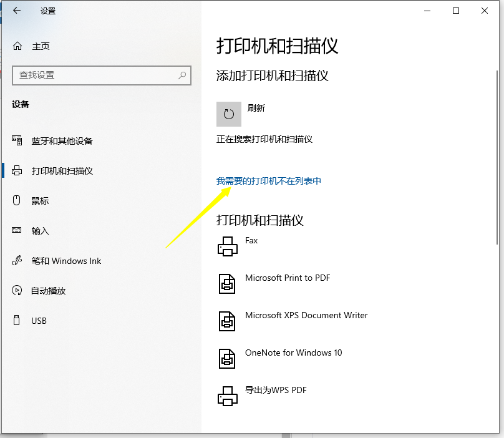
Task: Click the magnifier icon in search box
Action: point(182,75)
